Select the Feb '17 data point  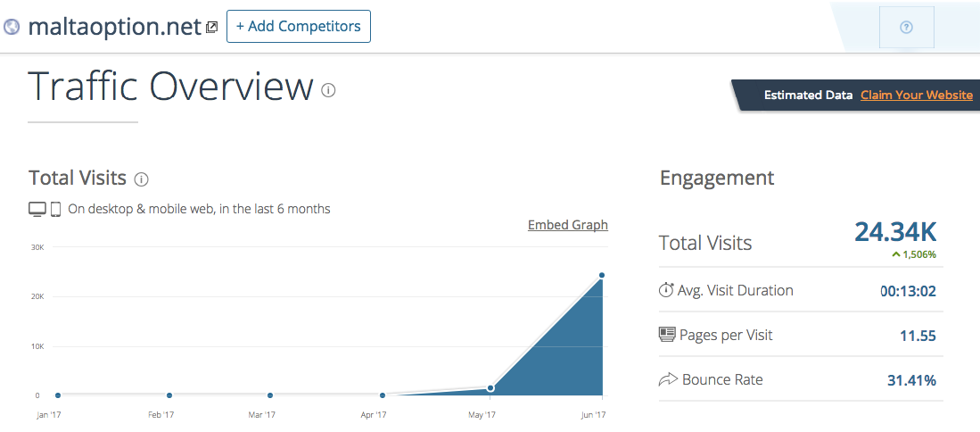click(169, 395)
